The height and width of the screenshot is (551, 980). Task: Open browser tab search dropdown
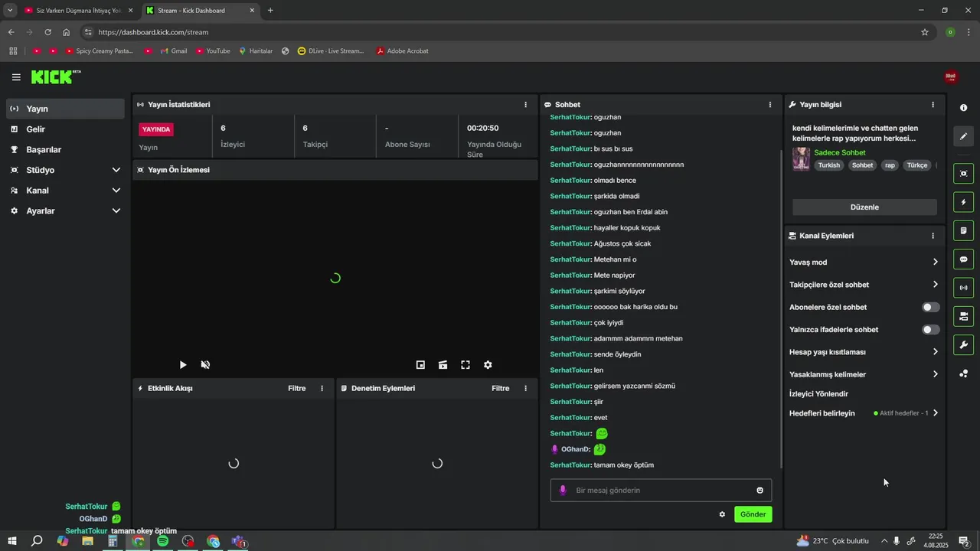pyautogui.click(x=10, y=10)
